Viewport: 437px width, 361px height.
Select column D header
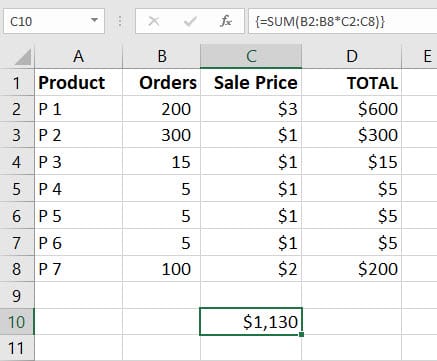(352, 56)
